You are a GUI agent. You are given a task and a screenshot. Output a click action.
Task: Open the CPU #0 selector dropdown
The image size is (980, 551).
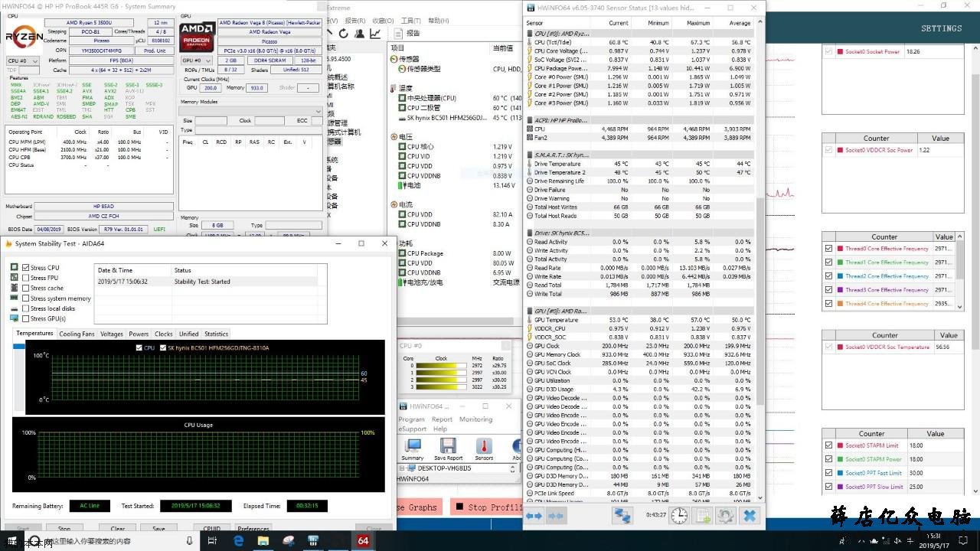pos(22,60)
